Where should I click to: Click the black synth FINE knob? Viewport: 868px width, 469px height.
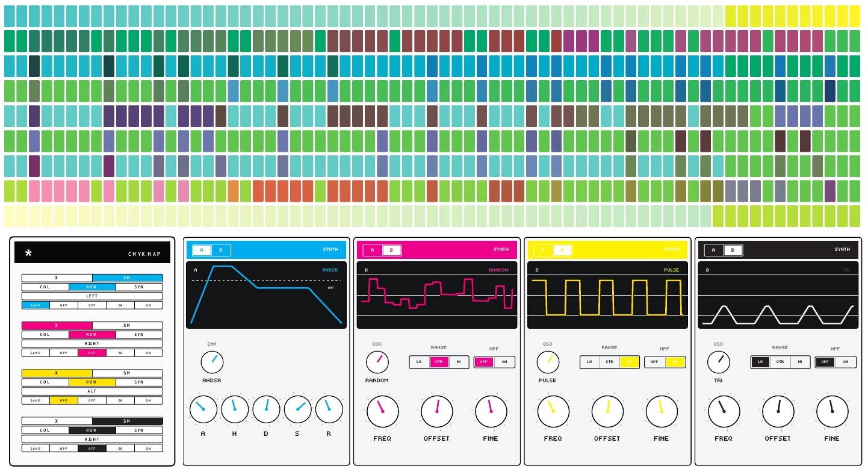[832, 411]
